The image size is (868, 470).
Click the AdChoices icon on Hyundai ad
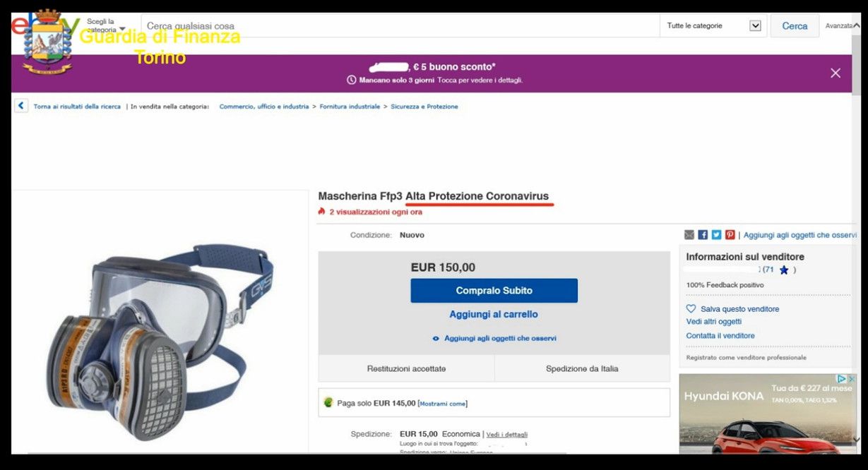pyautogui.click(x=842, y=379)
